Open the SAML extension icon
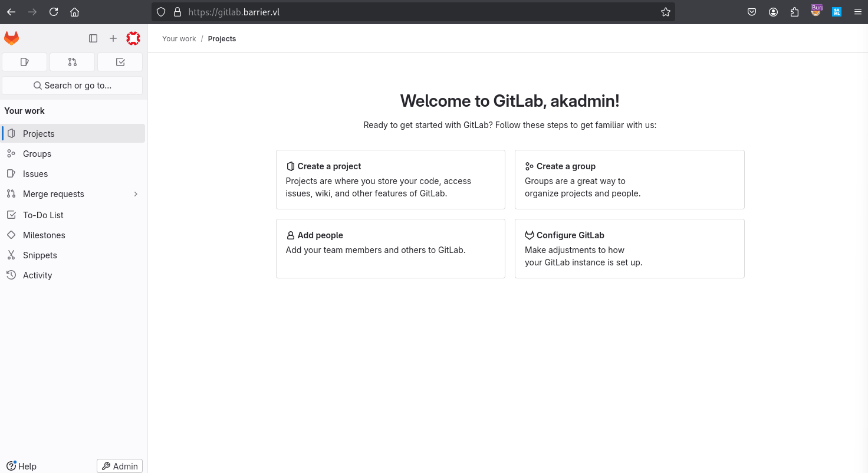Image resolution: width=868 pixels, height=473 pixels. click(x=837, y=12)
